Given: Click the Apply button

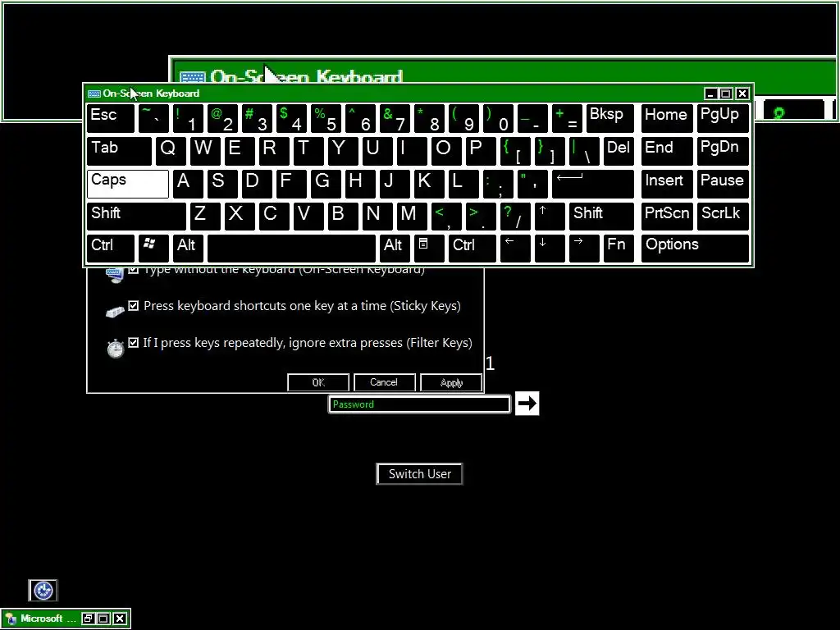Looking at the screenshot, I should click(451, 382).
